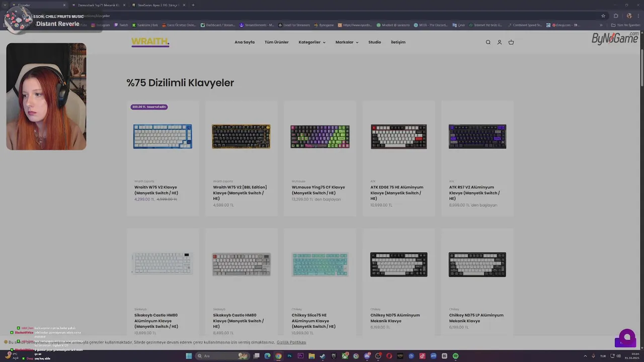Open Xbox app from the taskbar
The image size is (644, 362).
(x=345, y=356)
